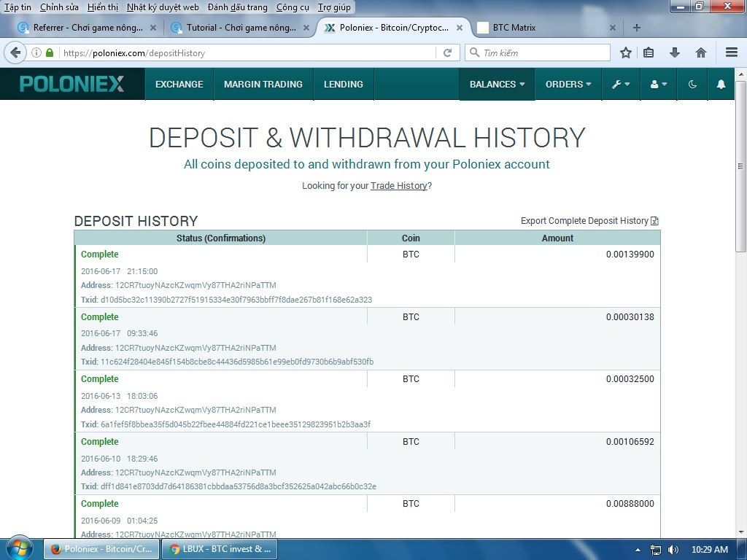Follow the Trade History link
The image size is (747, 560).
(399, 186)
